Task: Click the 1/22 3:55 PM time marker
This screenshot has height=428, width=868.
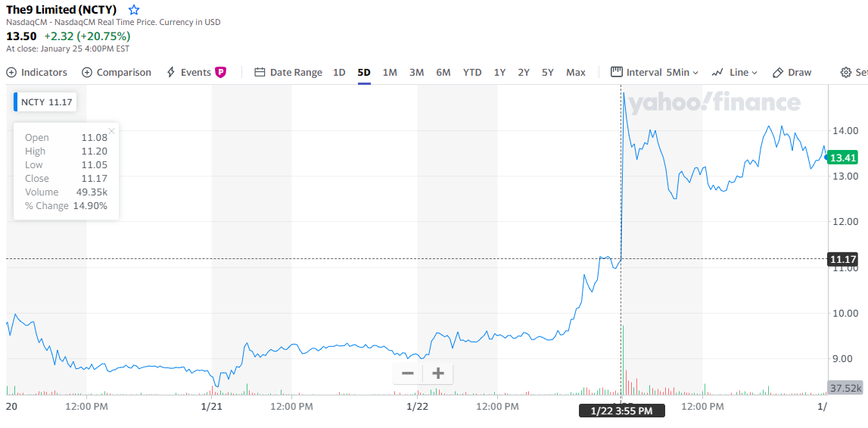Action: coord(621,411)
